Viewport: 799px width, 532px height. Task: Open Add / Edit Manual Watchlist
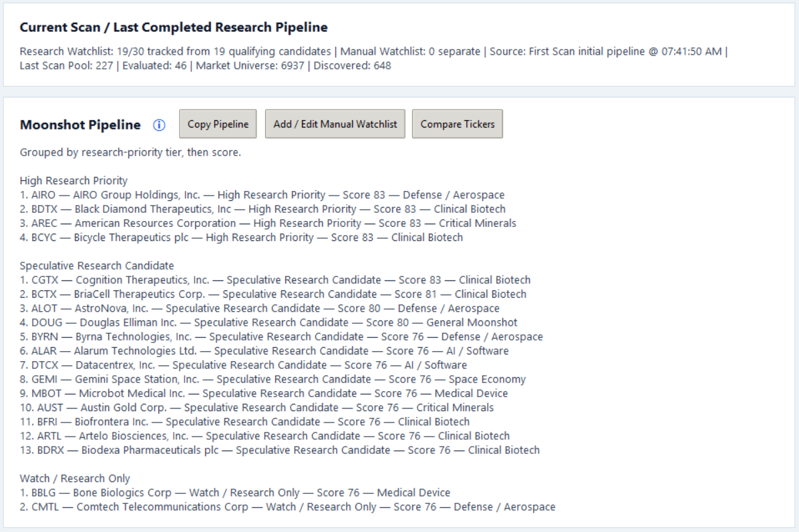tap(335, 123)
